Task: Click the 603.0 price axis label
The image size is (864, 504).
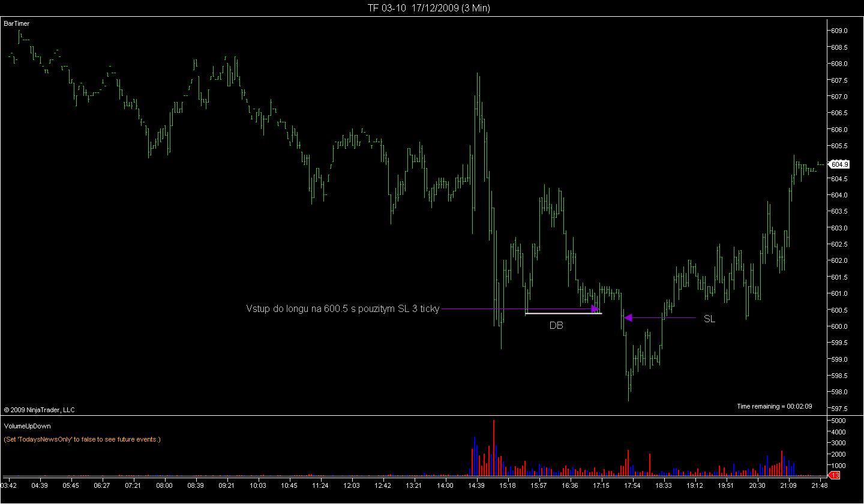Action: tap(839, 228)
